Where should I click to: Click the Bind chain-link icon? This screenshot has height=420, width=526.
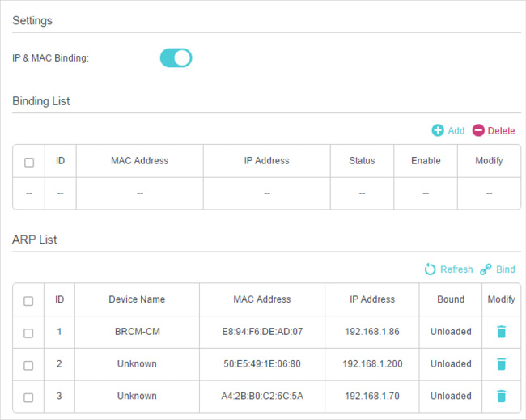coord(486,269)
